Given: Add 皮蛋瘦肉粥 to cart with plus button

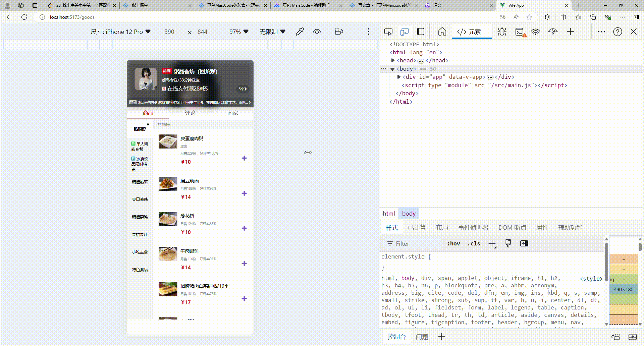Looking at the screenshot, I should pos(244,158).
